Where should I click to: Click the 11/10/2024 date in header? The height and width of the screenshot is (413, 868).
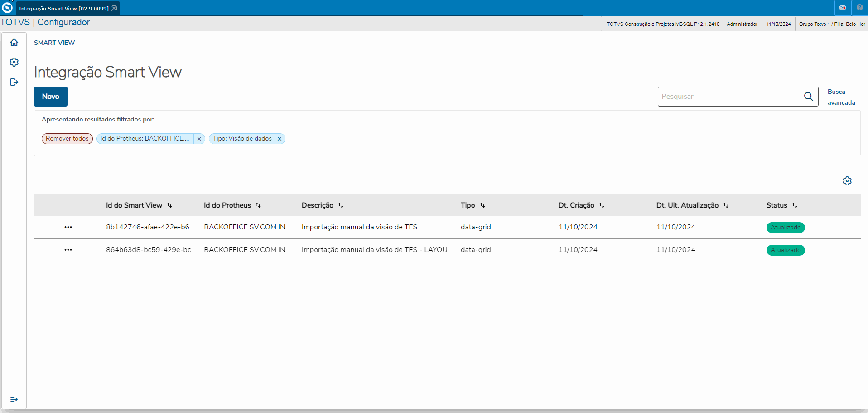click(x=779, y=24)
